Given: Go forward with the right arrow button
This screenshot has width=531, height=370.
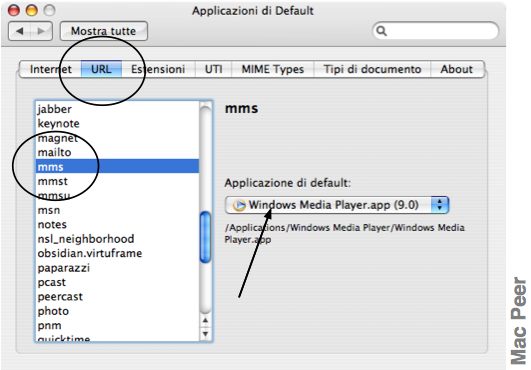Looking at the screenshot, I should pos(41,31).
